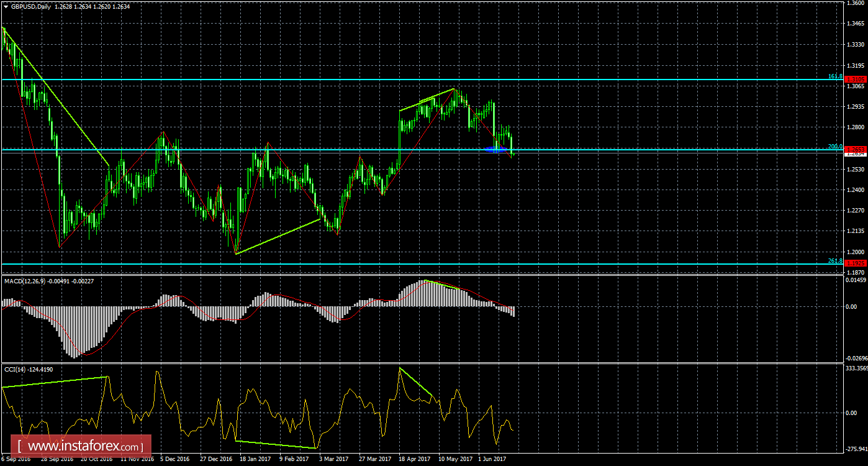Click the 1.2800 price scale value
Image resolution: width=868 pixels, height=466 pixels.
(856, 127)
